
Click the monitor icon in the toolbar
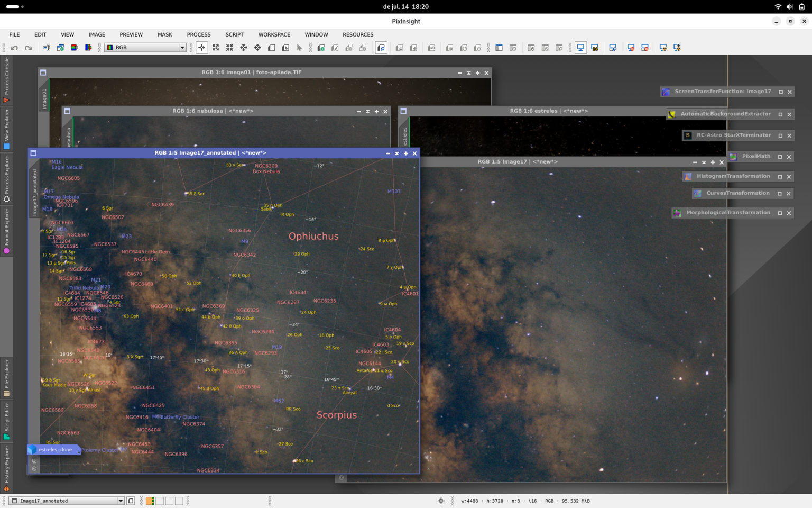(x=580, y=48)
